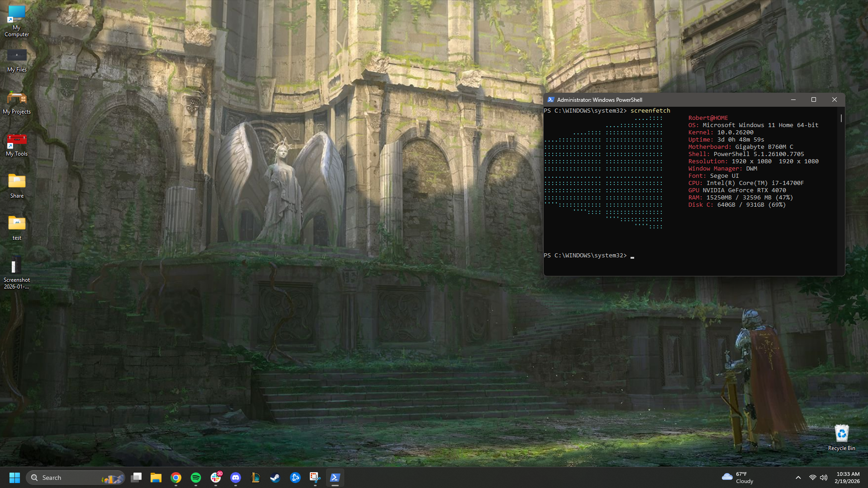868x488 pixels.
Task: Open the Windows Start menu
Action: pyautogui.click(x=14, y=478)
